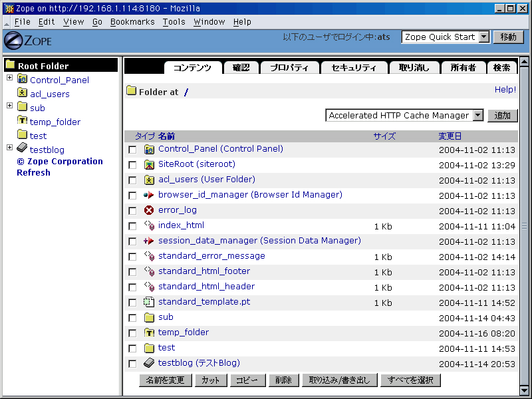This screenshot has width=532, height=399.
Task: Click the sub folder icon in the tree
Action: point(23,106)
